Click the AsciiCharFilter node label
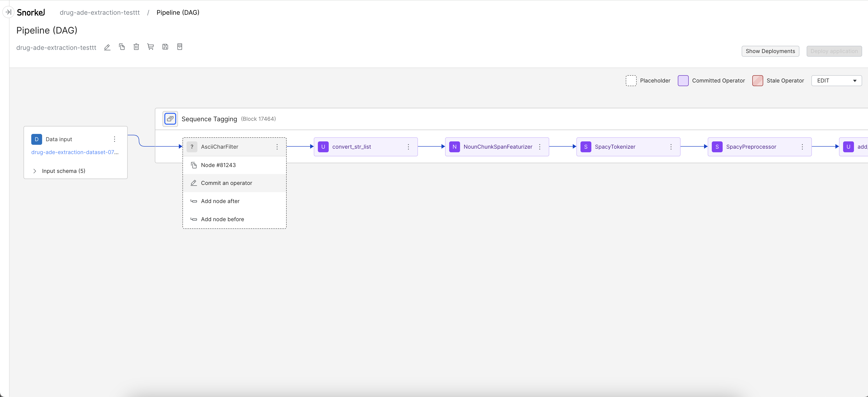The width and height of the screenshot is (868, 397). tap(220, 147)
